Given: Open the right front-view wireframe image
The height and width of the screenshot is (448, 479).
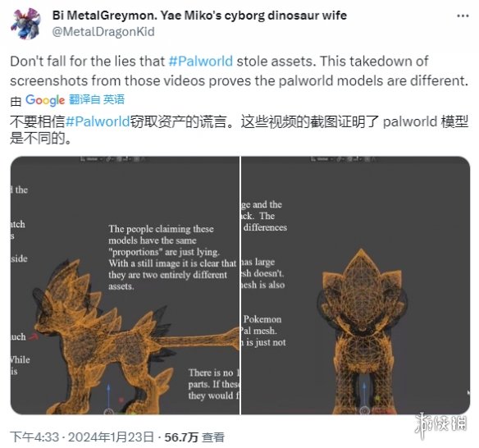Looking at the screenshot, I should point(356,286).
